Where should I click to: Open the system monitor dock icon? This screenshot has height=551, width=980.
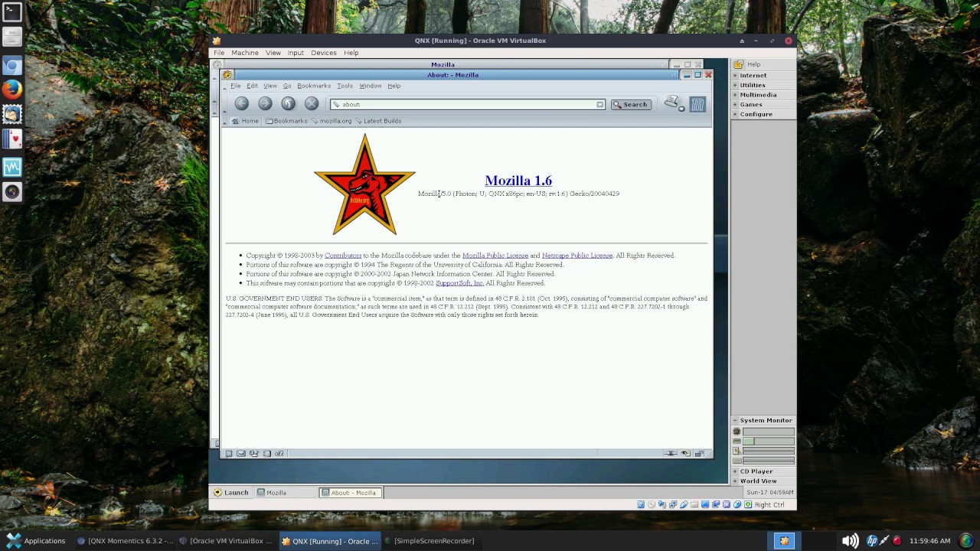(x=12, y=167)
